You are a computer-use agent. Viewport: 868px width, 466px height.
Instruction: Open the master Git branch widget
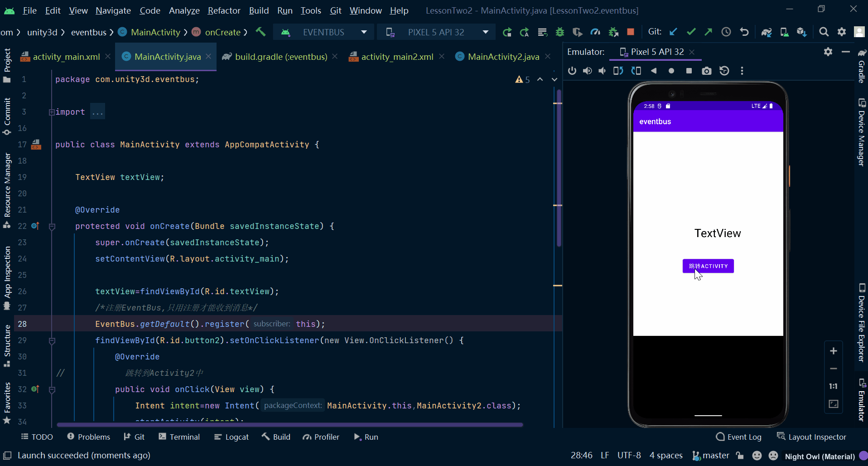[710, 456]
